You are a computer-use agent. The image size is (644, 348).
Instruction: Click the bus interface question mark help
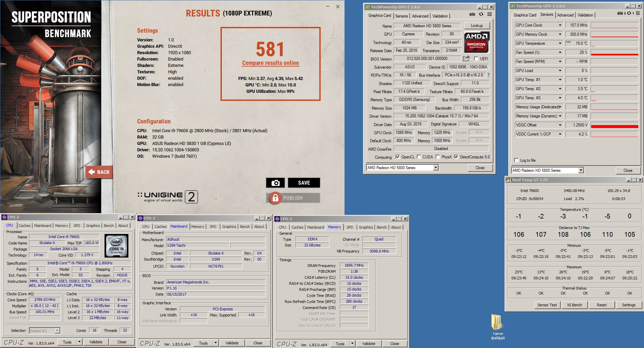[488, 75]
